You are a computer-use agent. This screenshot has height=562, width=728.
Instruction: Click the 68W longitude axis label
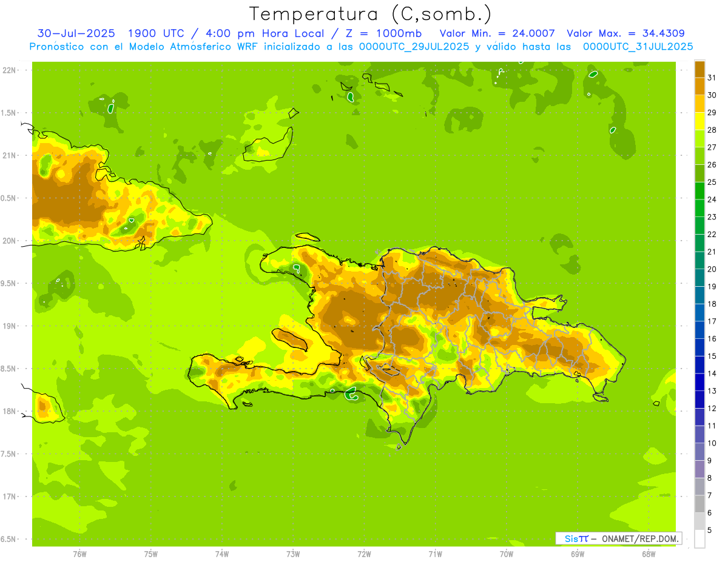click(x=649, y=555)
